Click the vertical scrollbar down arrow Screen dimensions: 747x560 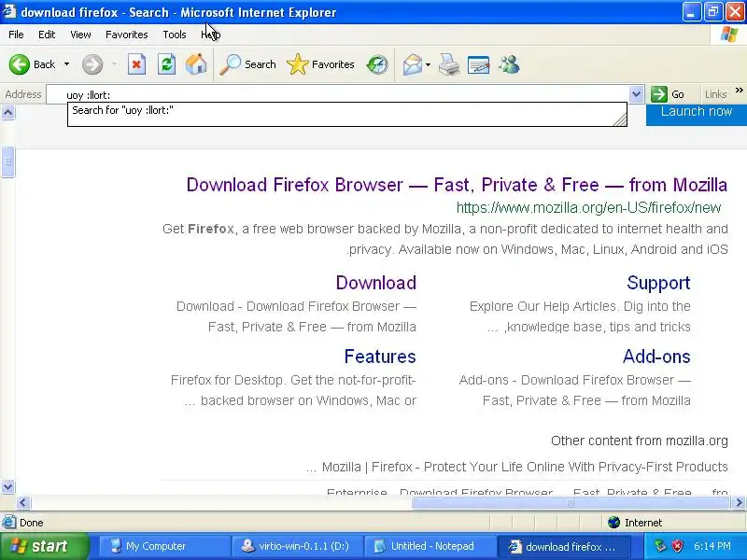click(8, 486)
